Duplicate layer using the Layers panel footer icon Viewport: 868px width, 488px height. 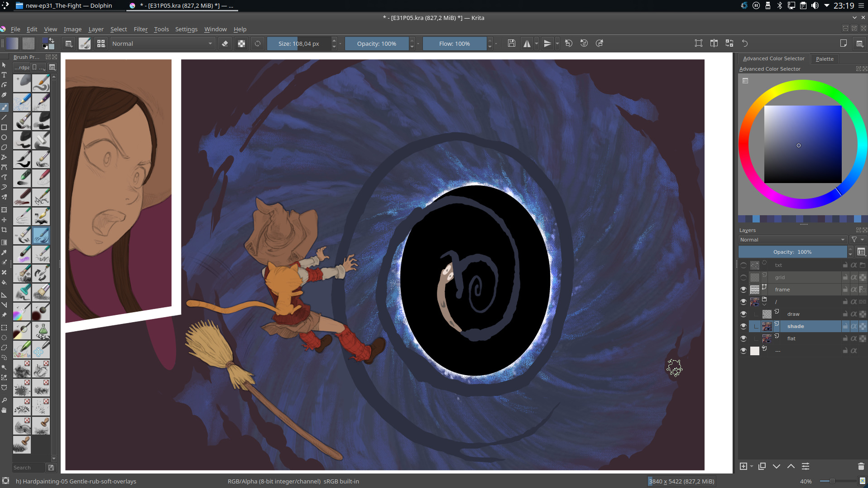(762, 466)
